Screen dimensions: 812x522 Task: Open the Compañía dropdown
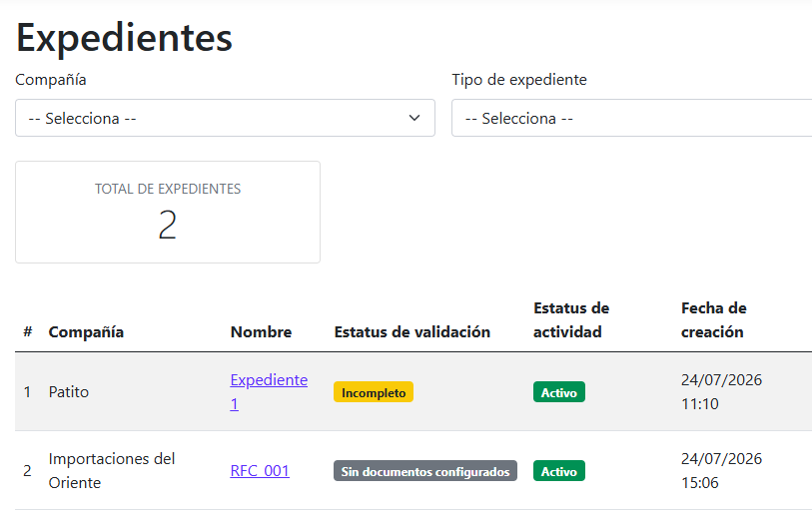coord(225,118)
